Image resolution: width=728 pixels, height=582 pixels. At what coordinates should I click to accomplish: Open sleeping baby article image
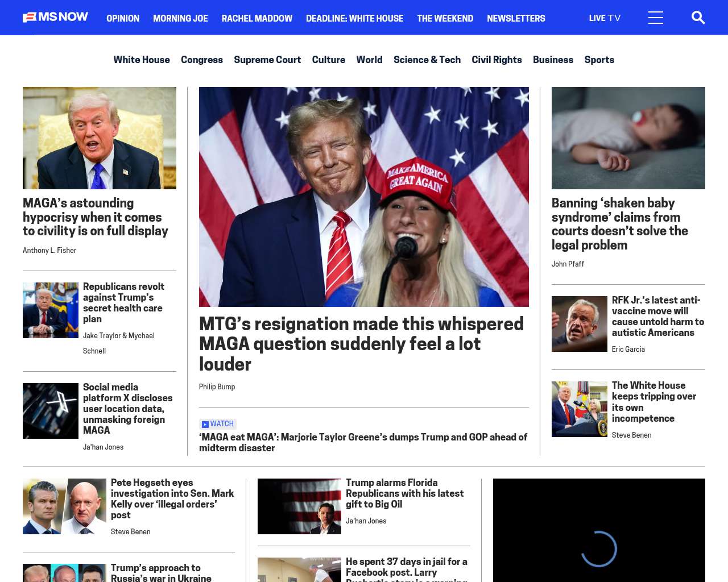point(628,138)
